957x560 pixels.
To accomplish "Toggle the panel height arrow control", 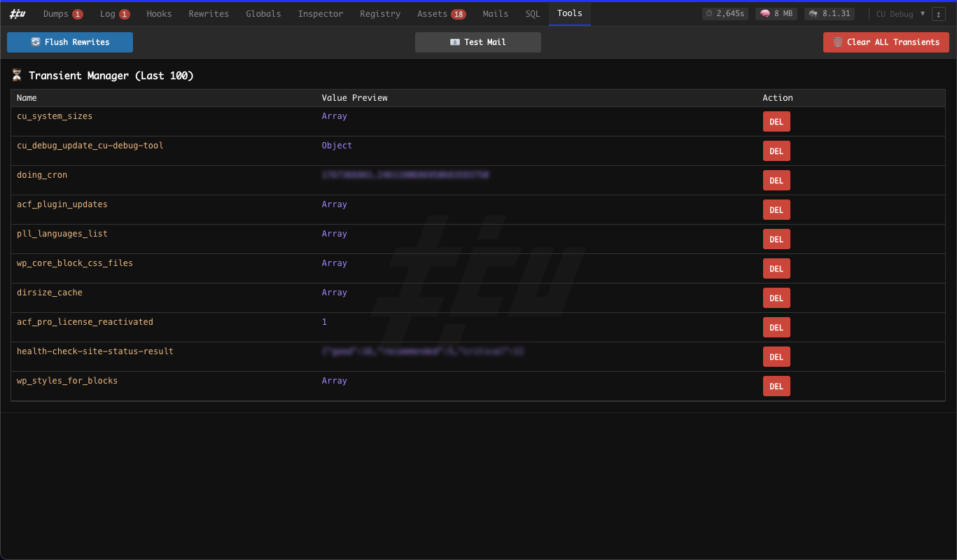I will coord(938,14).
